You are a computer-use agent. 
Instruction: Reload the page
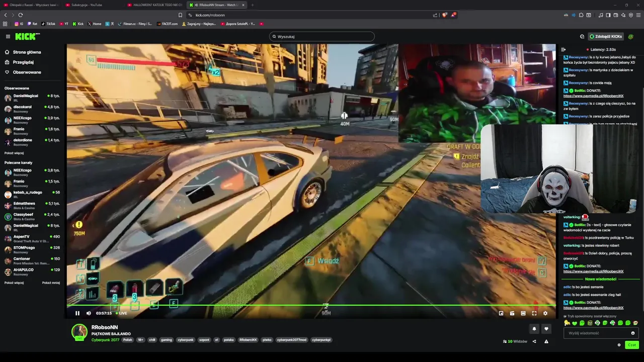click(21, 15)
